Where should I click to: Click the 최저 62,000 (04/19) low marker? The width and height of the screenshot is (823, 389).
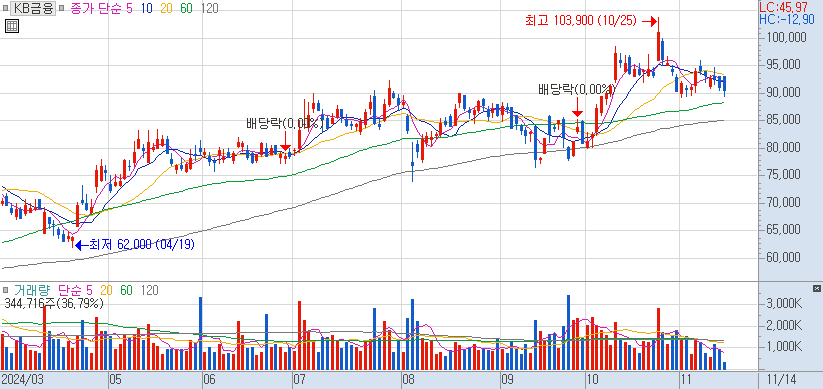pyautogui.click(x=142, y=244)
